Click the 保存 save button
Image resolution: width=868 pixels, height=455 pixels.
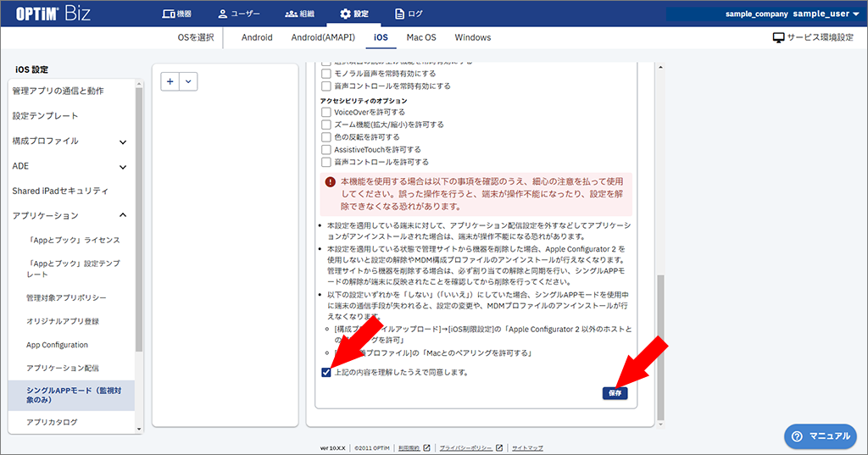[x=615, y=393]
